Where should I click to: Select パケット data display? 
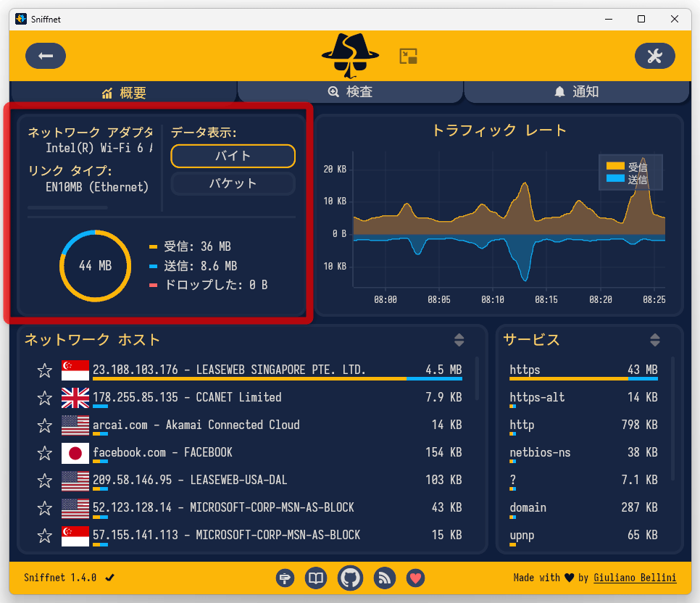click(x=233, y=183)
